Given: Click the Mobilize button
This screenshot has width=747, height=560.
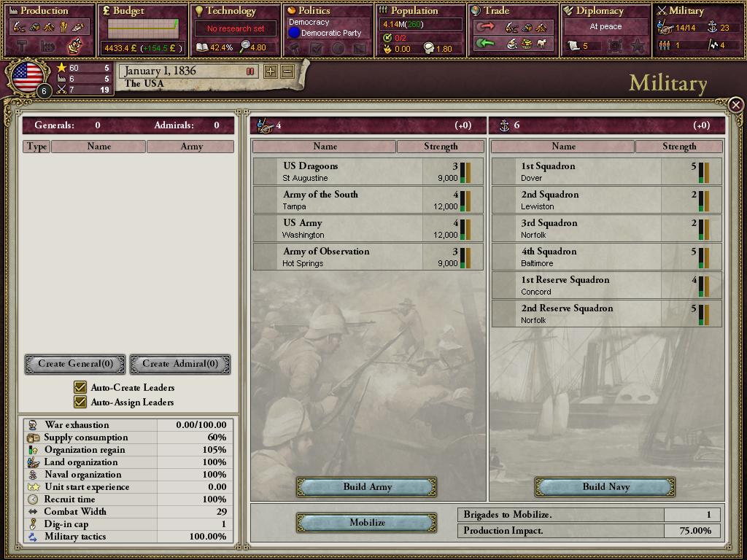Looking at the screenshot, I should pos(367,522).
